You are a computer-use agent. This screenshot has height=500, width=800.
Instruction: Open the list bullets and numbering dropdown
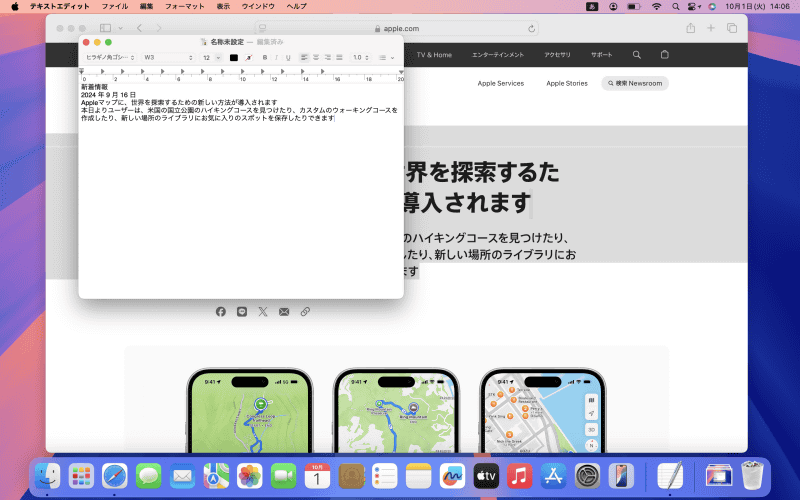tap(387, 58)
